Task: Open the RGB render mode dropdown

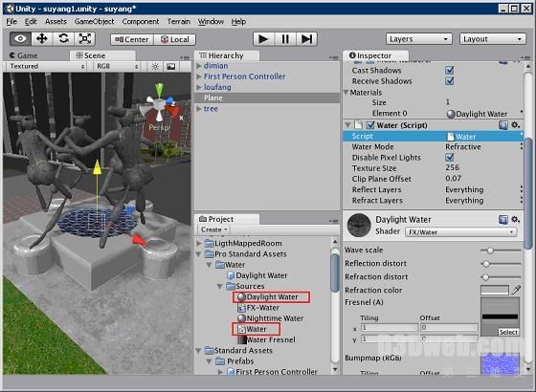Action: [117, 66]
